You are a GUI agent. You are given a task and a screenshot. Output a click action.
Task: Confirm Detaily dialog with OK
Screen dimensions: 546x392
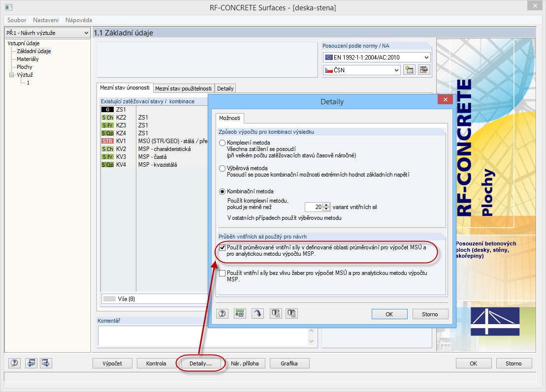(x=389, y=314)
